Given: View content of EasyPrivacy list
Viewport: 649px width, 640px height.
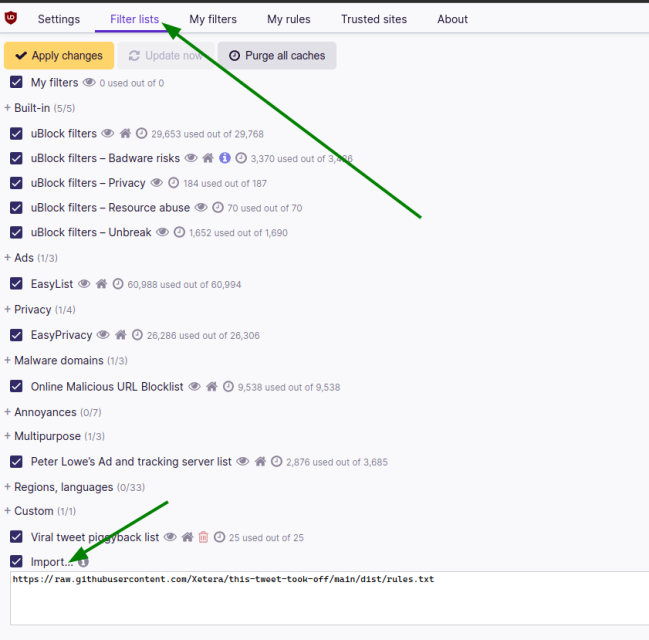Looking at the screenshot, I should 103,335.
